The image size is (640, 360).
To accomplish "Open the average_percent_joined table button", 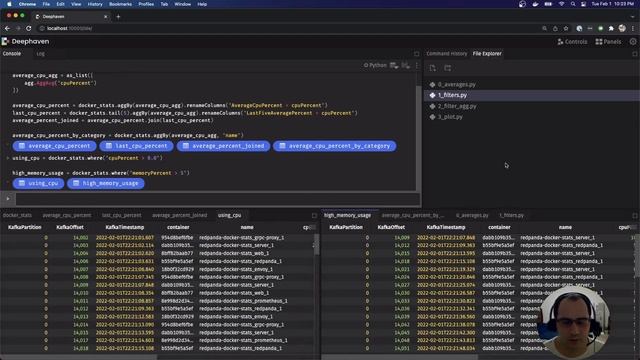I will point(223,146).
